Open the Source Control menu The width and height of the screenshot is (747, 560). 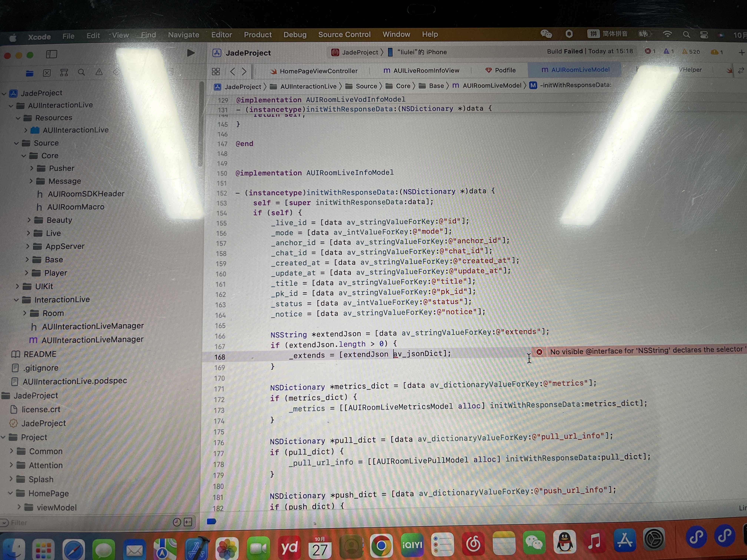click(344, 34)
